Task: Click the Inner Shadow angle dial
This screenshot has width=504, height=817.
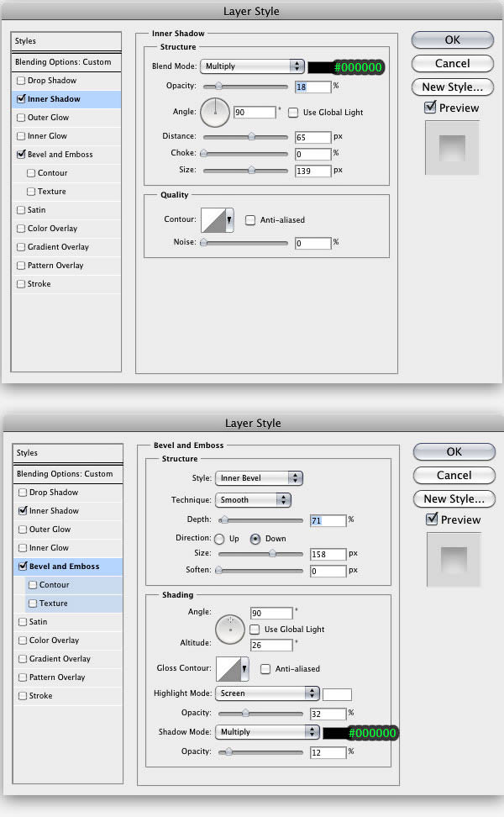Action: pos(215,112)
